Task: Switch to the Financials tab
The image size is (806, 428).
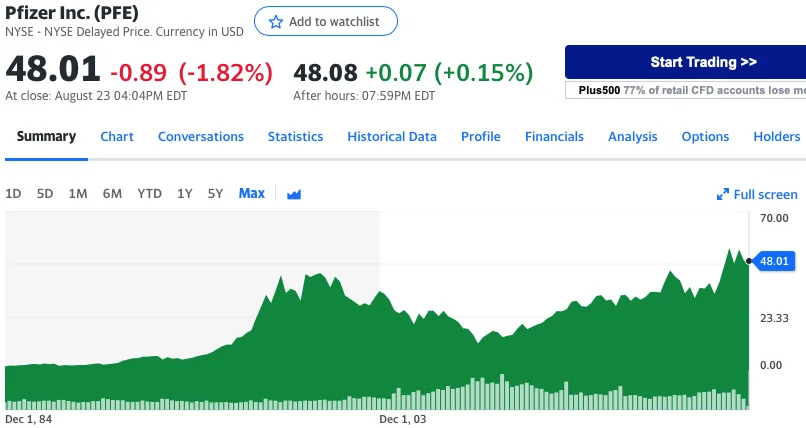Action: pos(554,137)
